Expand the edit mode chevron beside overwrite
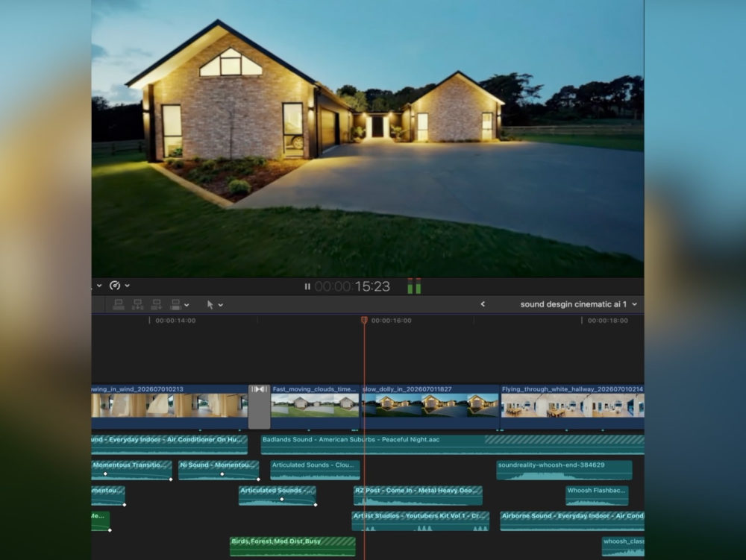This screenshot has height=560, width=746. point(186,305)
